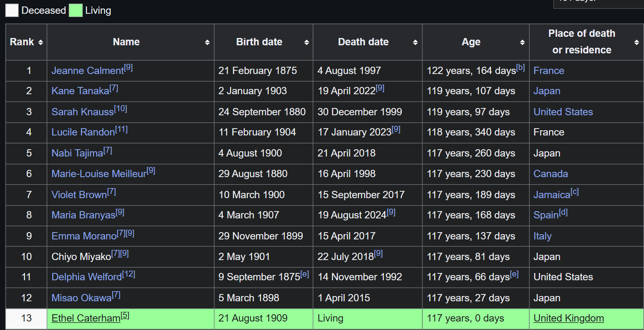Sort by Death date arrows icon

415,42
